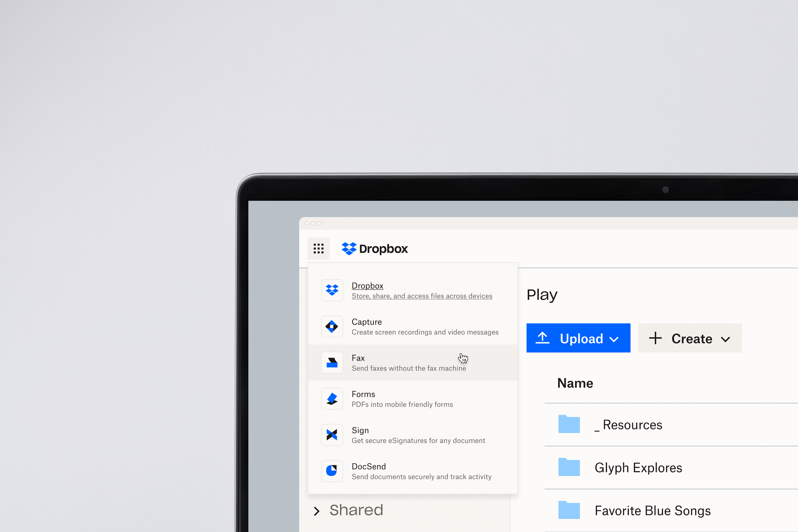Click the Sign app icon
Image resolution: width=798 pixels, height=532 pixels.
point(332,435)
